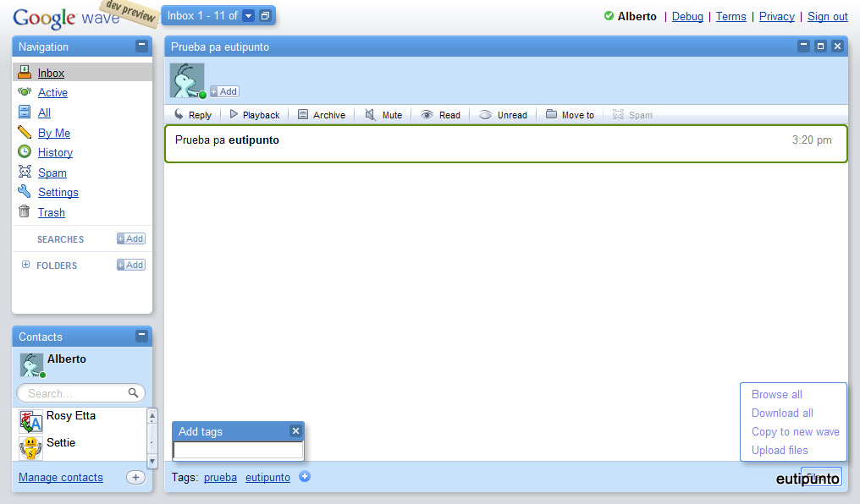Choose Download all from files menu
This screenshot has height=504, width=860.
pyautogui.click(x=782, y=413)
